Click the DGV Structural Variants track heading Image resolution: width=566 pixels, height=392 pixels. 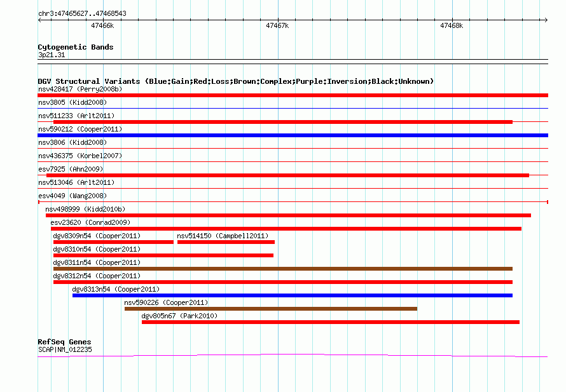[x=236, y=81]
